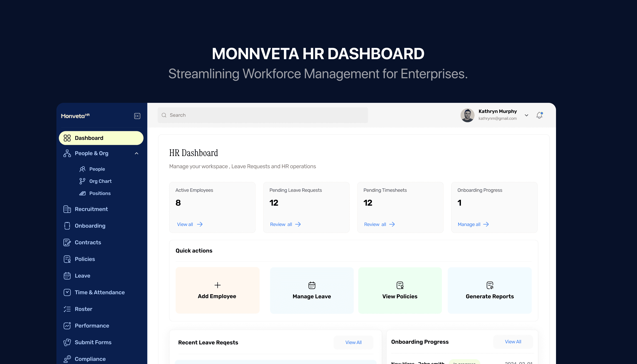This screenshot has height=364, width=637.
Task: Click the plus icon on Add Employee
Action: click(217, 285)
